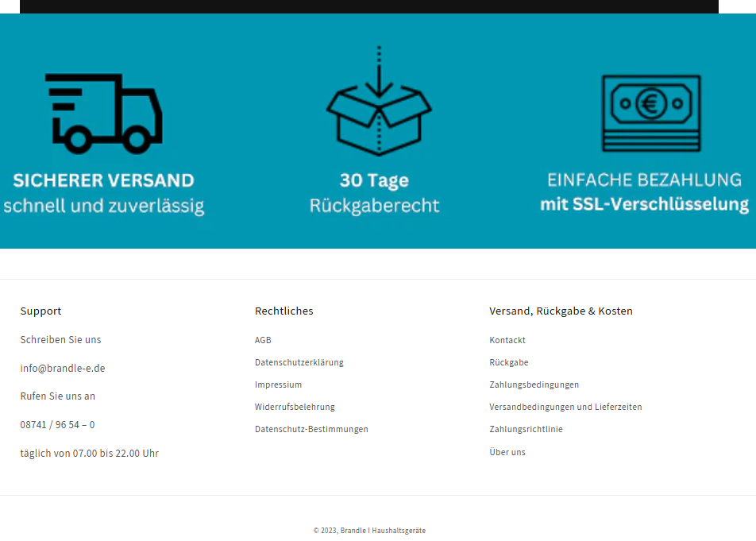Image resolution: width=756 pixels, height=541 pixels.
Task: Click 'mit SSL-Verschlüsselung' banner text
Action: 644,204
